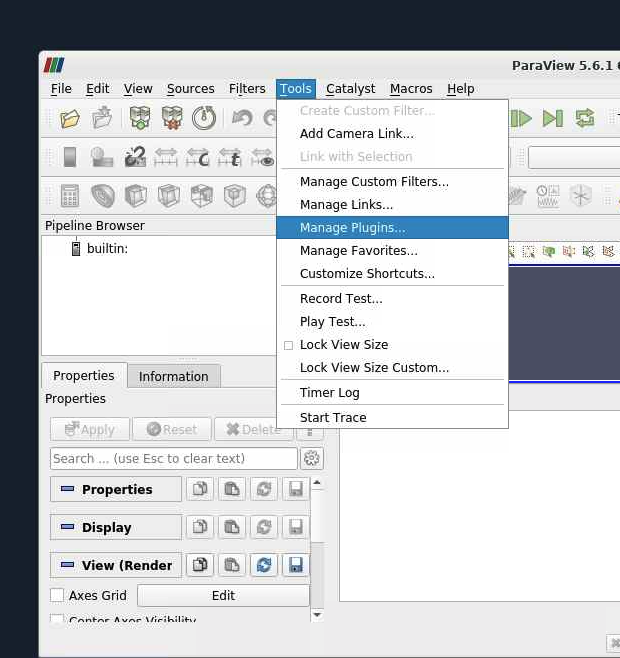620x658 pixels.
Task: Switch to the Information tab
Action: 173,377
